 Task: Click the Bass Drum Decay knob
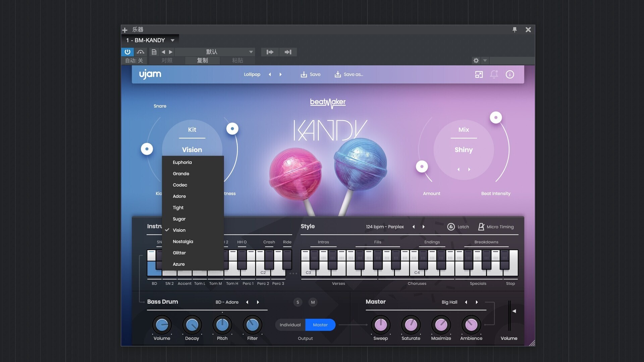192,325
